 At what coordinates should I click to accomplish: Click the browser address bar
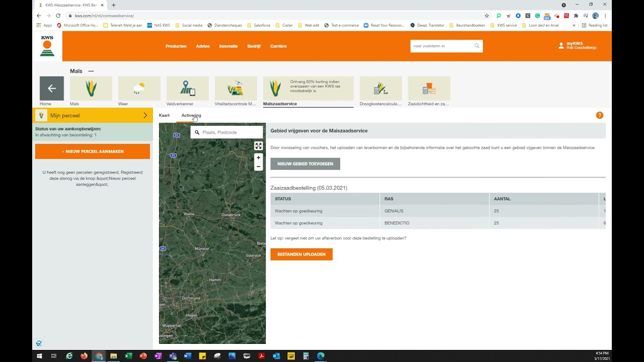[x=277, y=16]
